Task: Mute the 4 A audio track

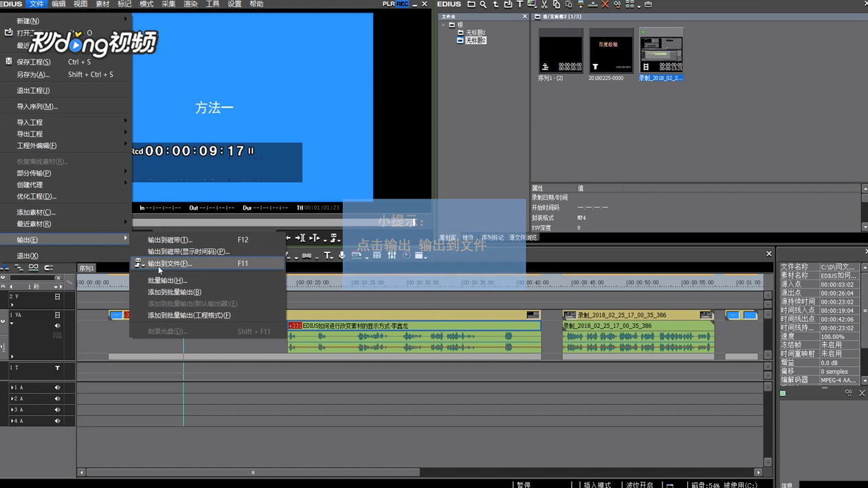Action: [x=57, y=421]
